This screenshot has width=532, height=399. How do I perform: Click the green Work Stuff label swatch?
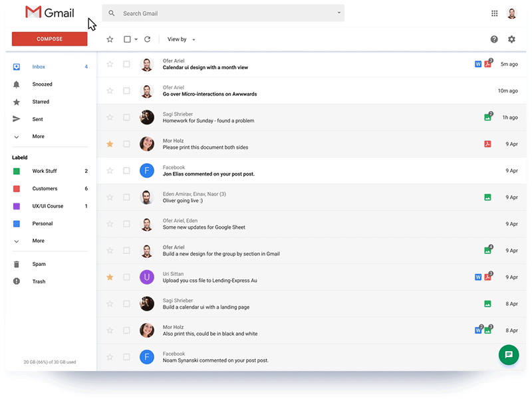16,171
